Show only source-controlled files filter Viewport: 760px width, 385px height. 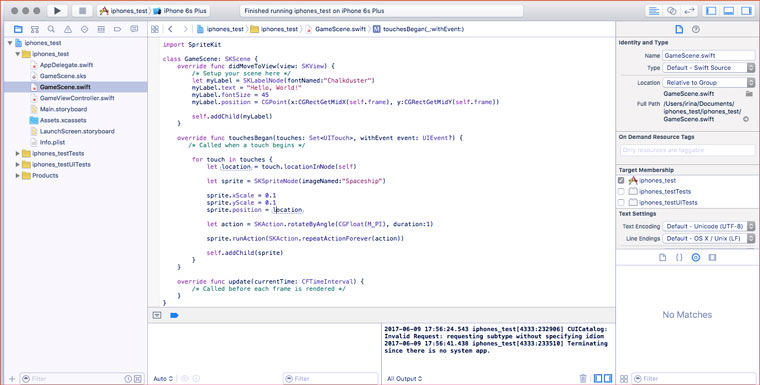(138, 379)
